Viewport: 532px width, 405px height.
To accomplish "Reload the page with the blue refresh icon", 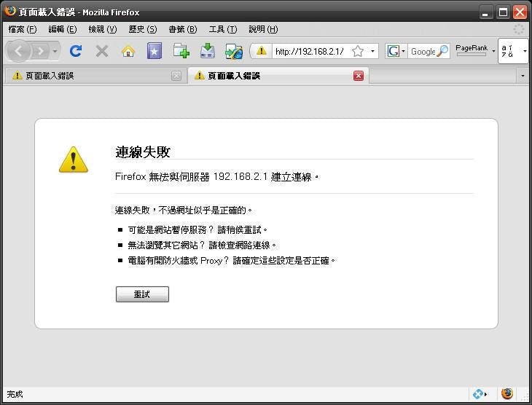I will pyautogui.click(x=75, y=51).
